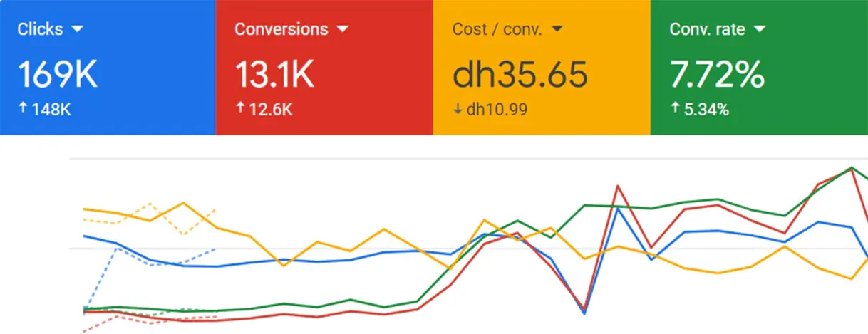The height and width of the screenshot is (334, 868).
Task: Select the Conversions label on red card
Action: click(281, 29)
